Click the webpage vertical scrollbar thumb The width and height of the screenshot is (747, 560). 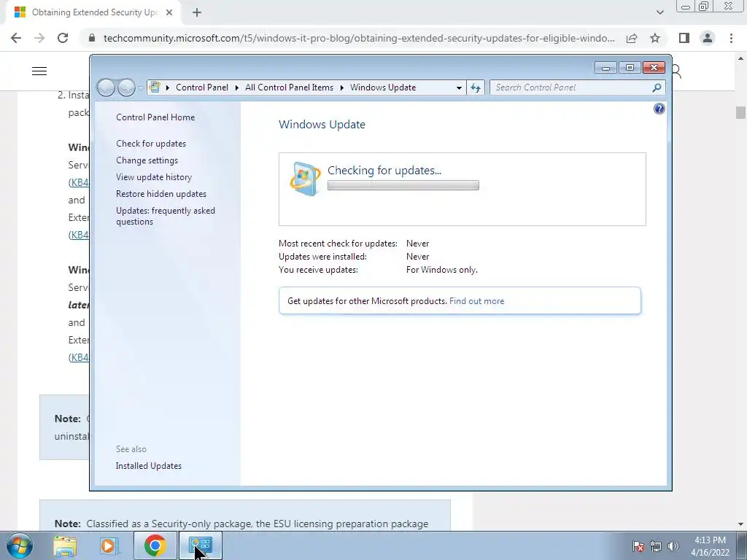tap(740, 113)
